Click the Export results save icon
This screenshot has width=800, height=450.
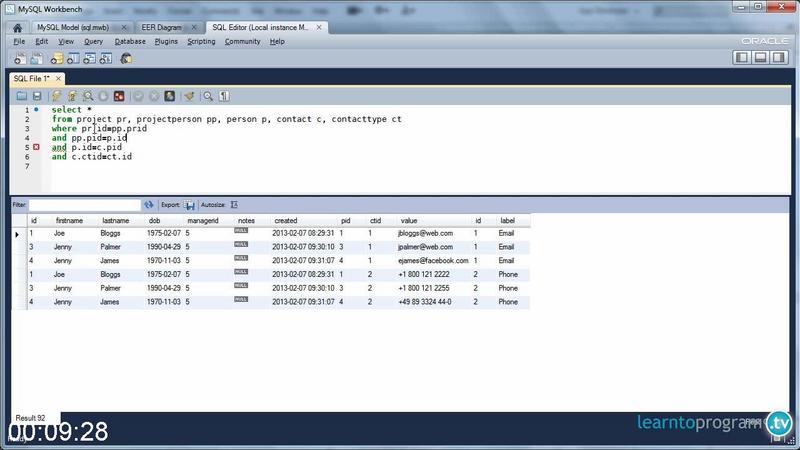(190, 205)
